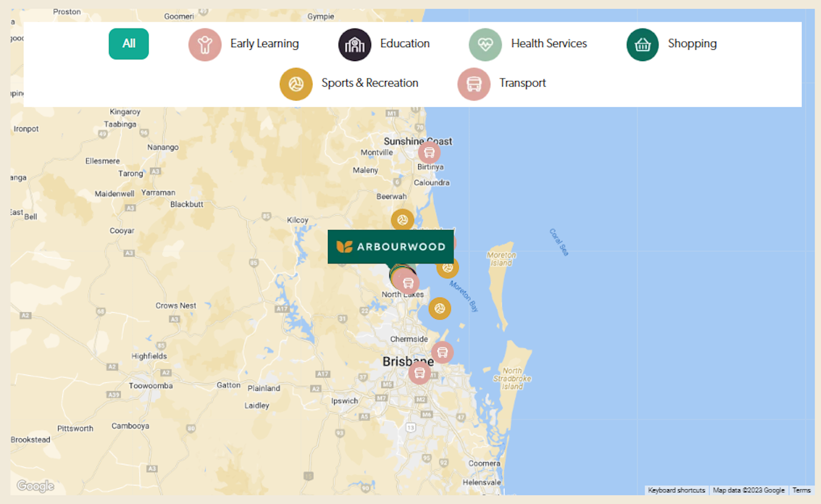Click the Shopping basket icon
This screenshot has width=821, height=504.
pos(642,45)
